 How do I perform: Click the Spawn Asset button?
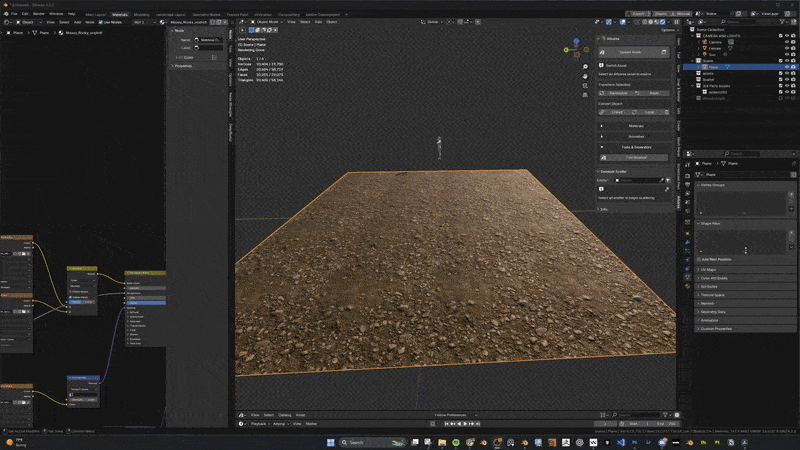[x=630, y=51]
